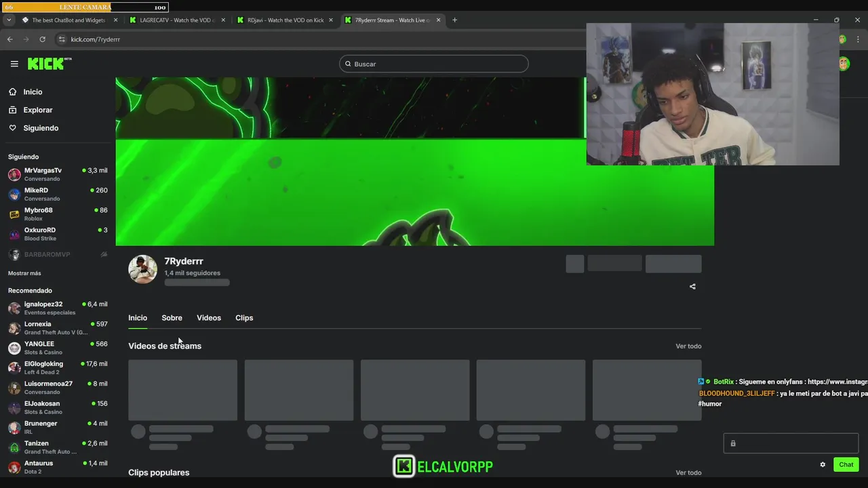Click the YANGLEE avatar icon
Screen dimensions: 868x488
[14, 348]
